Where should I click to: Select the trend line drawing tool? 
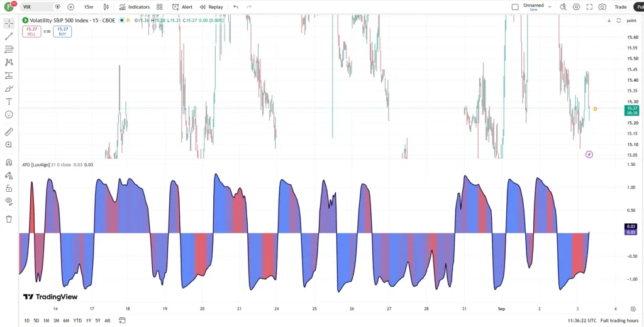click(x=9, y=36)
